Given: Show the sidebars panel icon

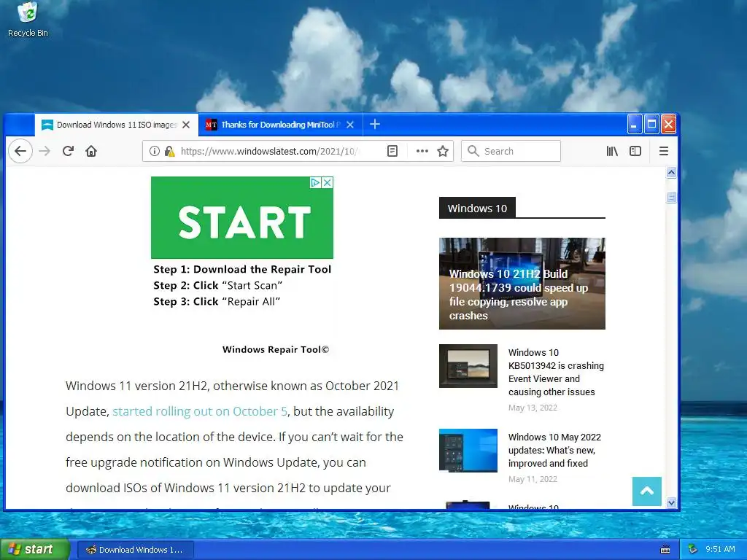Looking at the screenshot, I should [x=635, y=151].
